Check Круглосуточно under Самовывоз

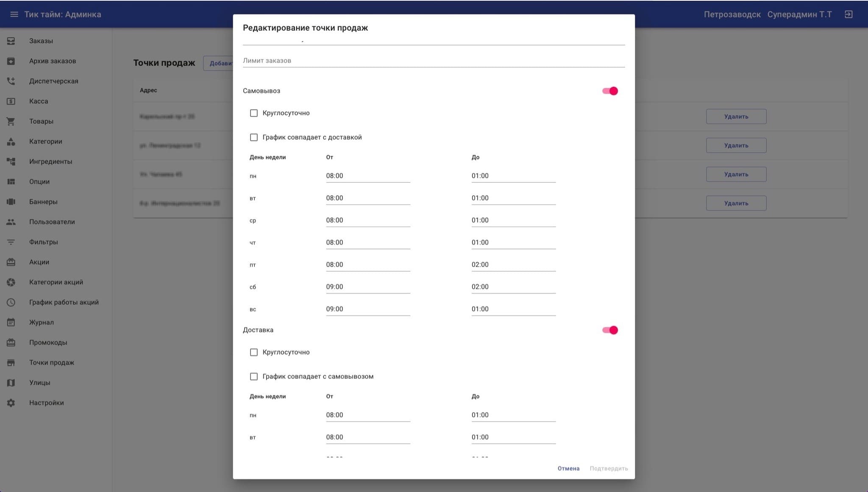click(x=254, y=113)
